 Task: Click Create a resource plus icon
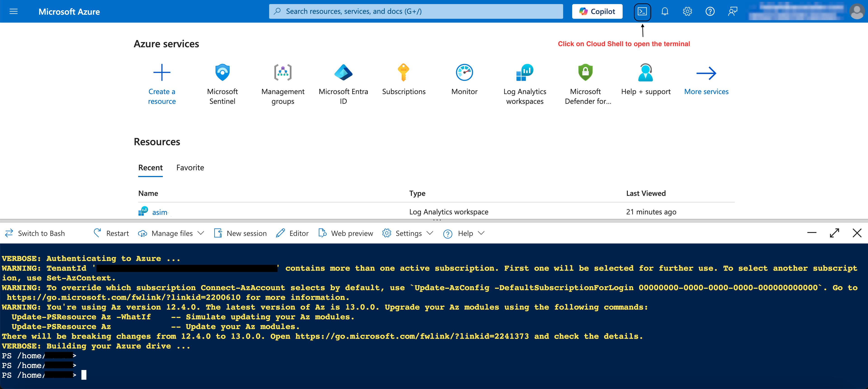pyautogui.click(x=162, y=72)
